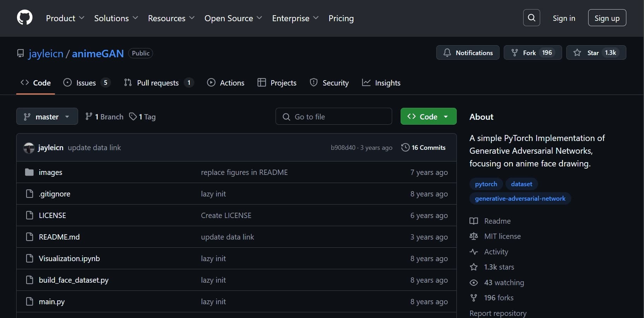
Task: Open the master branch selector dropdown
Action: (47, 116)
